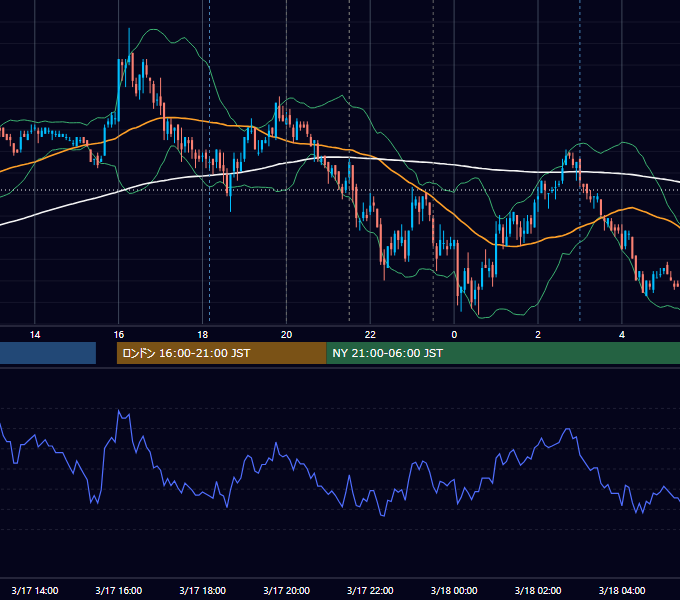Click the price chart hour label 4
The width and height of the screenshot is (680, 600).
622,335
